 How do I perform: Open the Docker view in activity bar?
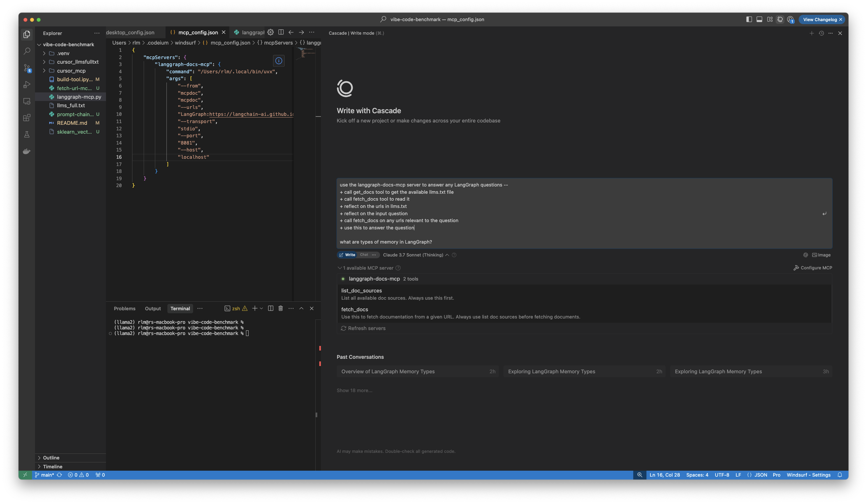click(x=27, y=151)
